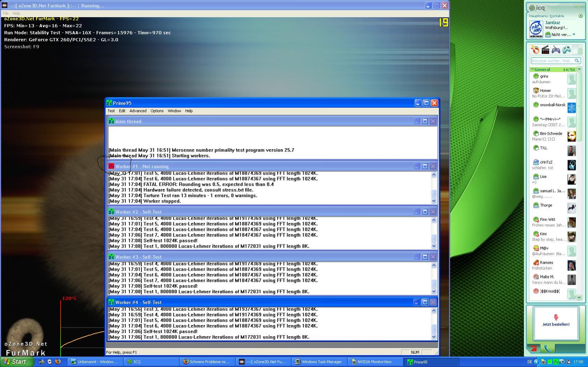Open the Test menu in Prime95

(111, 111)
